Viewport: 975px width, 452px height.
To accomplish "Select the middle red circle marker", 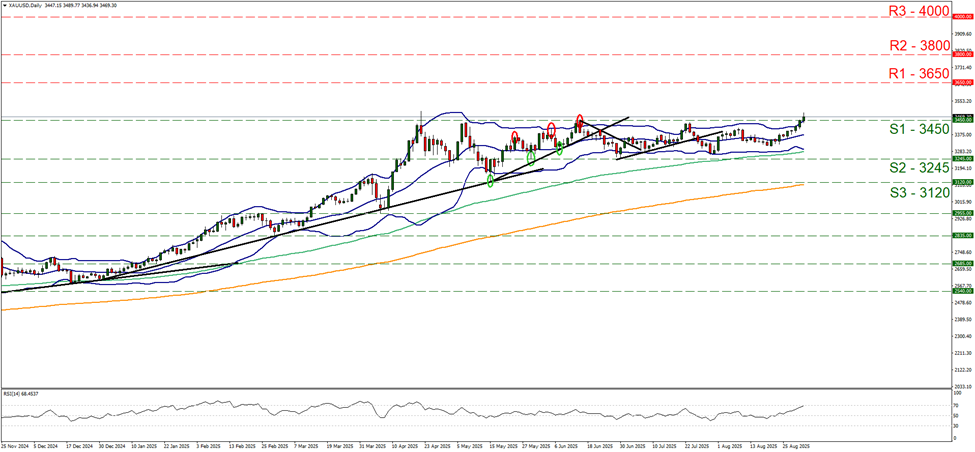I will pos(551,128).
